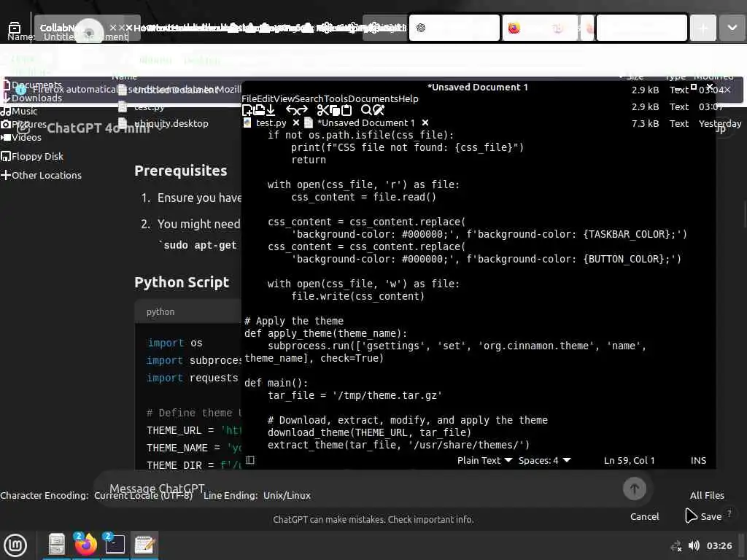Select Videos in save dialog sidebar

coord(21,138)
